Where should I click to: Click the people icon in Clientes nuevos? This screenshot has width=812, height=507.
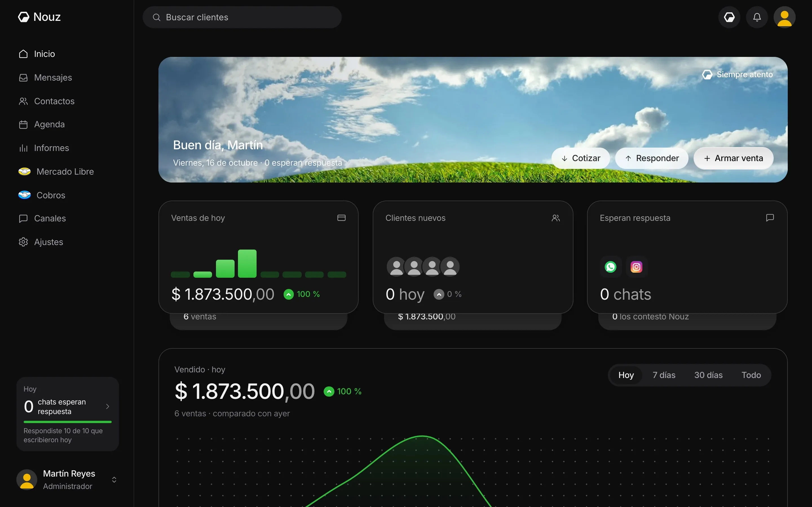click(556, 218)
